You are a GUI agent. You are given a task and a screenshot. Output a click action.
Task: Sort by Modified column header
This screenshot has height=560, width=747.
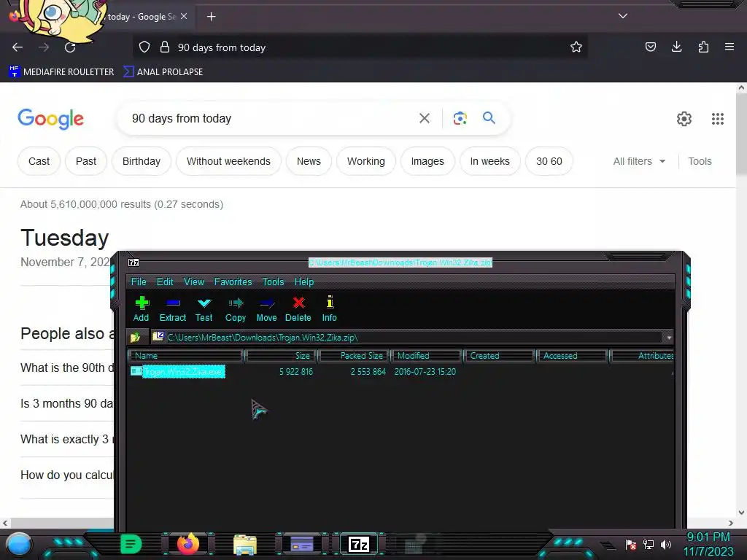click(x=426, y=356)
